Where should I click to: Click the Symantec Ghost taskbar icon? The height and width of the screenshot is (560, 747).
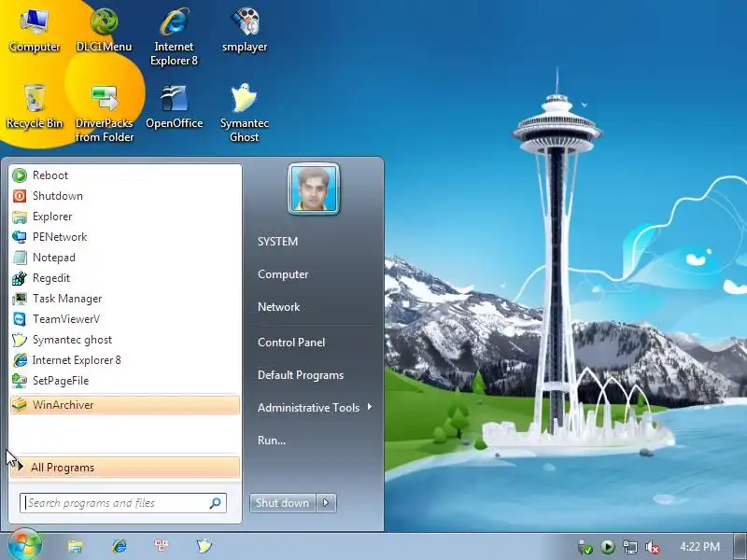pyautogui.click(x=204, y=546)
